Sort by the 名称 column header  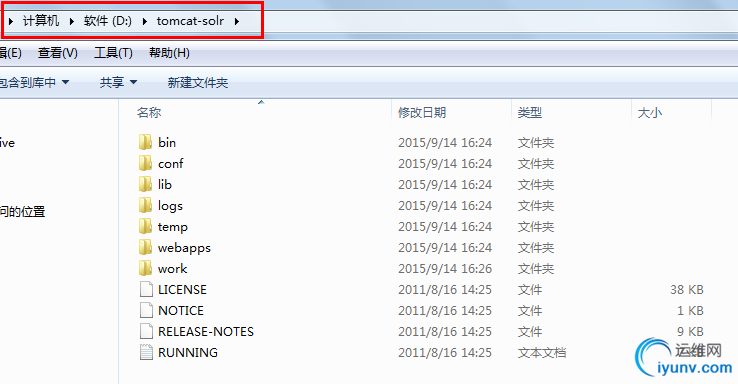149,112
